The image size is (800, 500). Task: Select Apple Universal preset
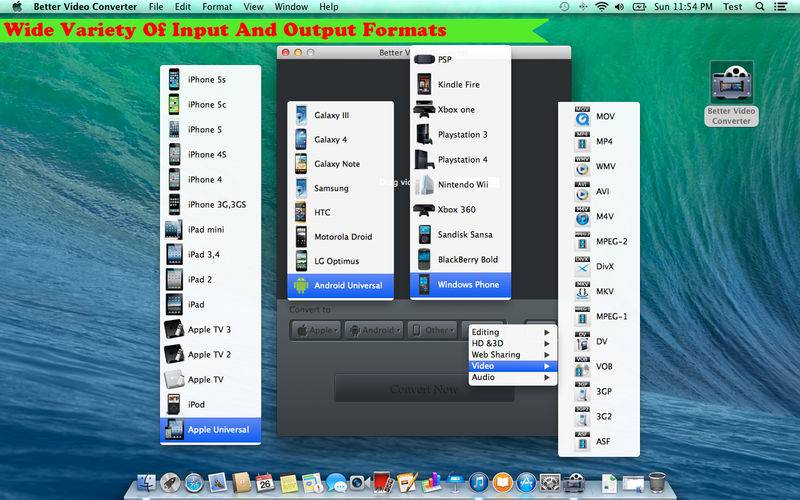pyautogui.click(x=210, y=430)
